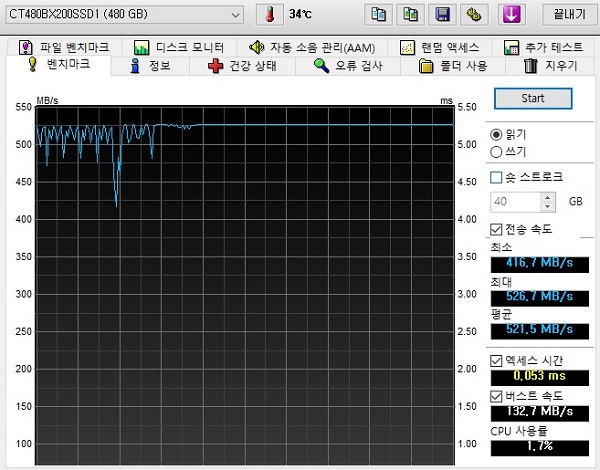Click the 파일 벤치마크 tab icon
600x470 pixels.
tap(26, 47)
